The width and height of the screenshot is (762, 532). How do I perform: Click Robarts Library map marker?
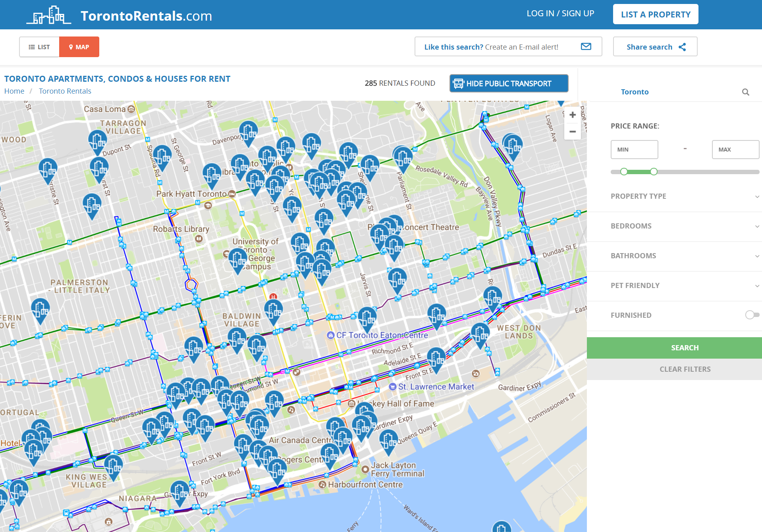click(199, 239)
